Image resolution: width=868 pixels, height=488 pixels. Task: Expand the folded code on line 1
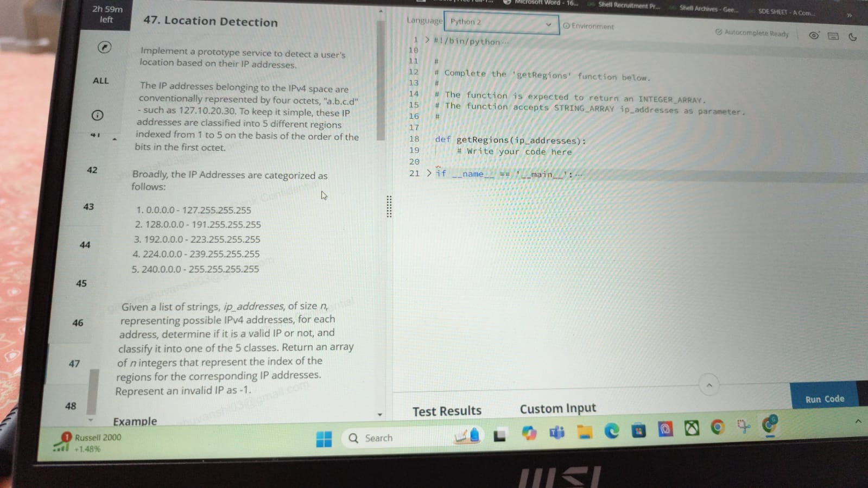tap(427, 40)
